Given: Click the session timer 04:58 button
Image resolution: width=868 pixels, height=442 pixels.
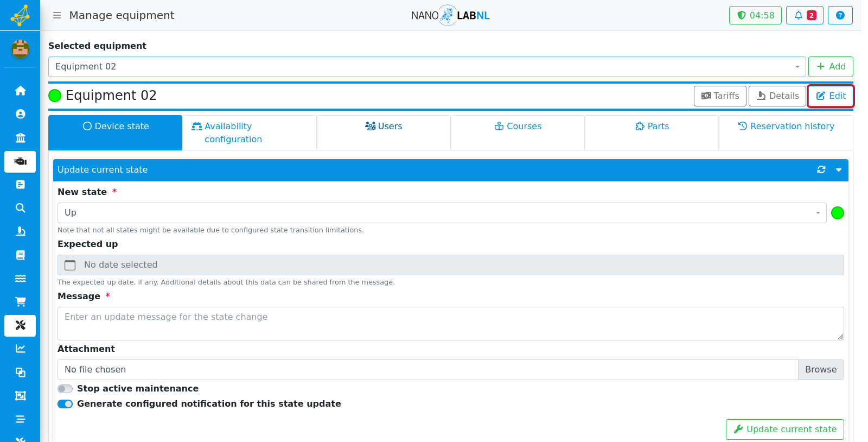Looking at the screenshot, I should (755, 15).
